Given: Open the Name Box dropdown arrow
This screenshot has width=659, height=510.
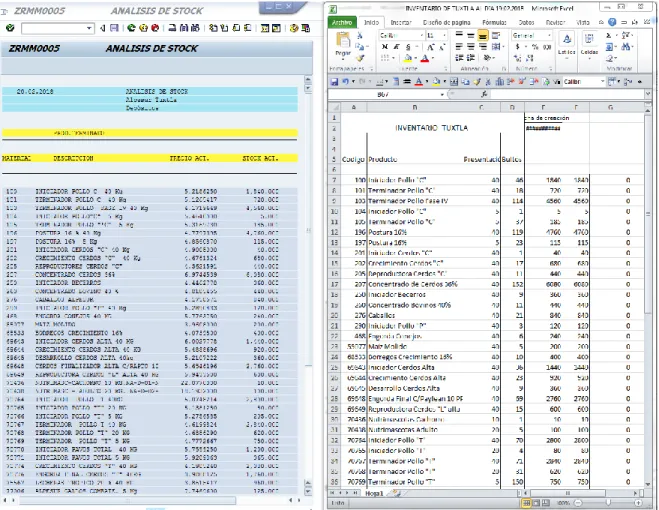Looking at the screenshot, I should tap(442, 94).
